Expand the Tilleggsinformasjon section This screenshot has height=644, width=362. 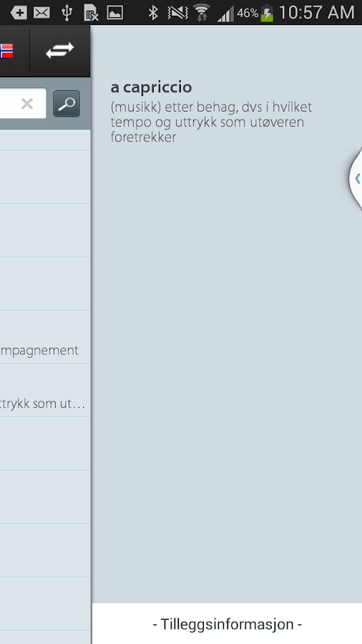pos(227,623)
